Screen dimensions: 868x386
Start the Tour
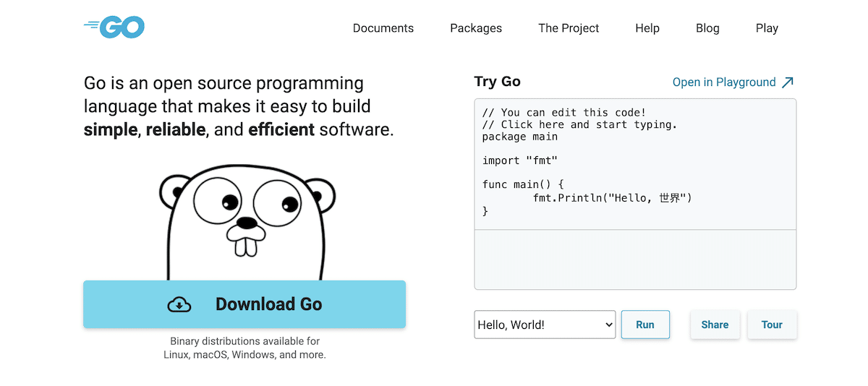point(772,325)
